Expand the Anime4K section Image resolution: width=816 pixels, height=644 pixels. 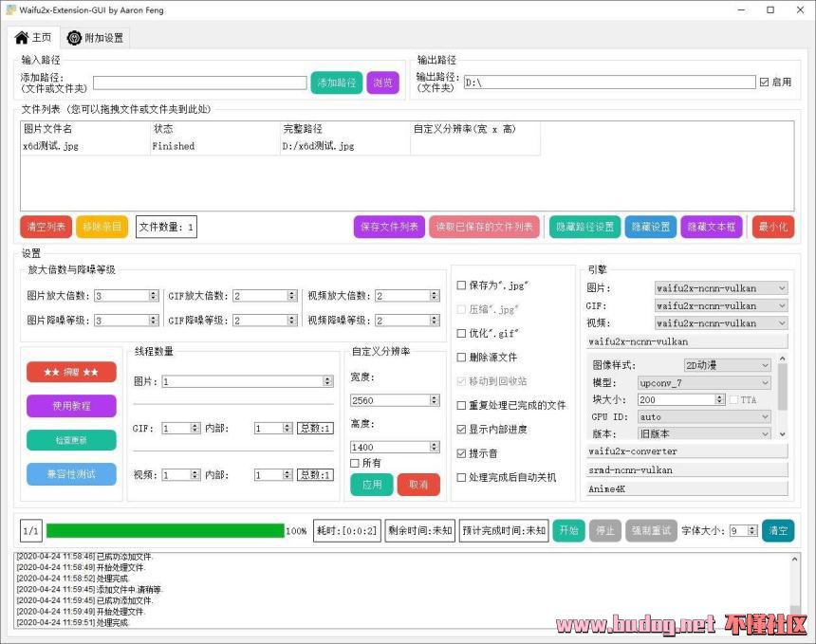pyautogui.click(x=686, y=489)
